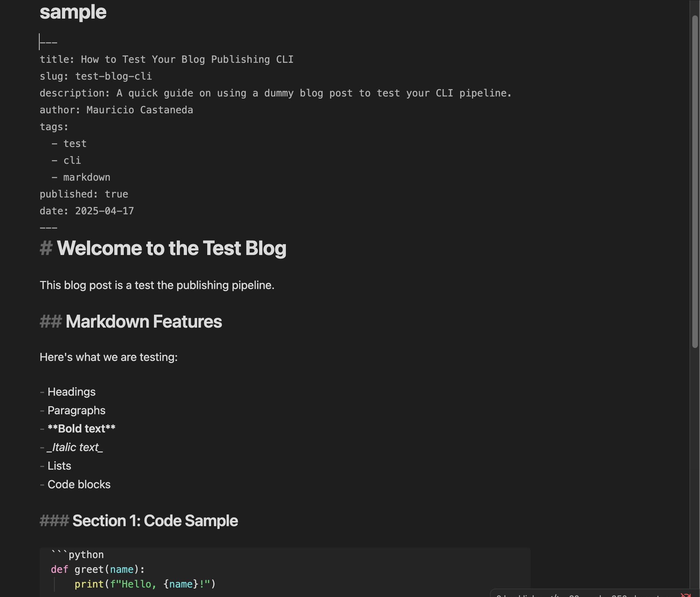Click the note title "sample"
Screen dimensions: 700x597
(x=73, y=12)
